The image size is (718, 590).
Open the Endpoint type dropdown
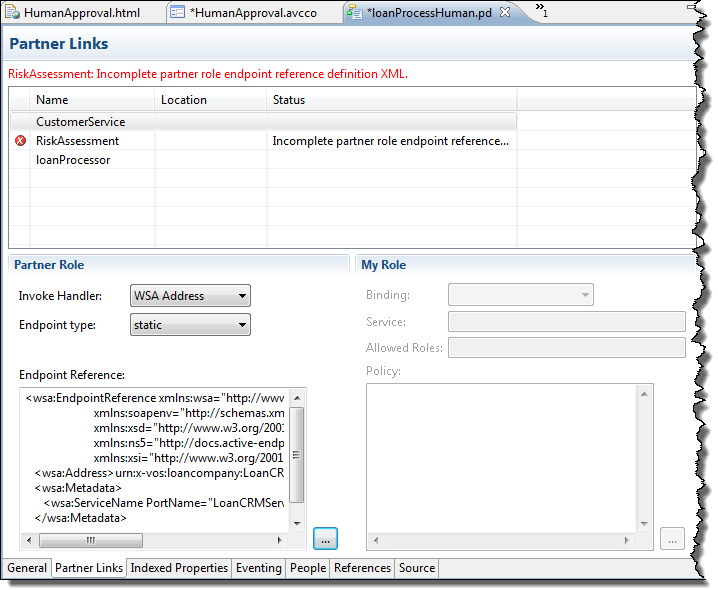[x=190, y=325]
